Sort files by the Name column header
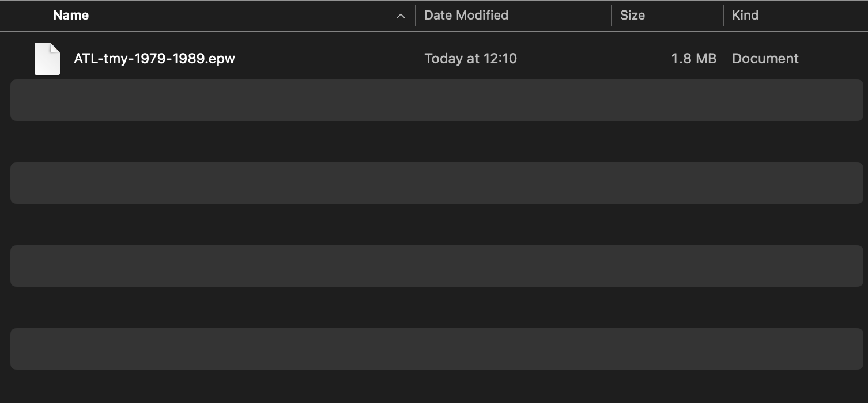 tap(71, 16)
